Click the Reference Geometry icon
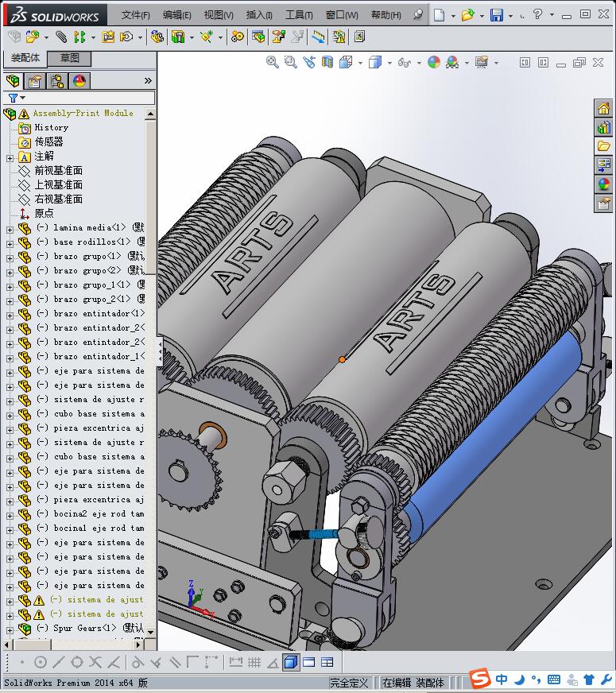This screenshot has height=693, width=616. click(207, 37)
